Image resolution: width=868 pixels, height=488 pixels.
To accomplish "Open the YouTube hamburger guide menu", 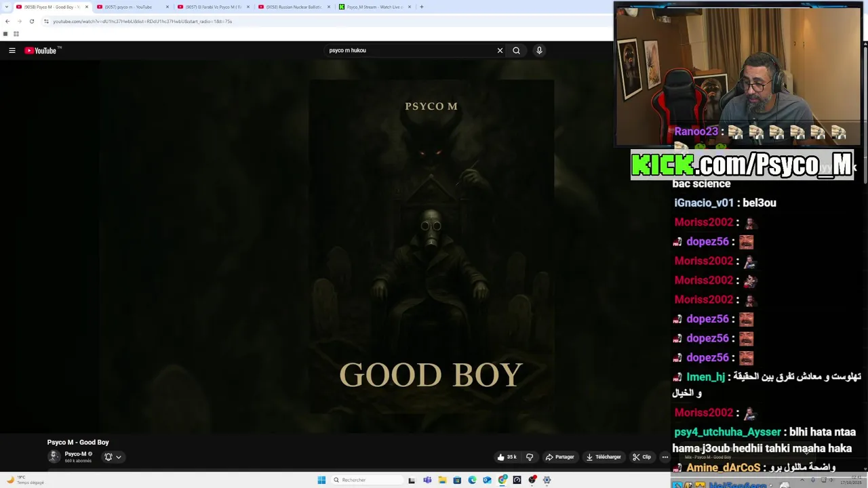I will point(12,50).
